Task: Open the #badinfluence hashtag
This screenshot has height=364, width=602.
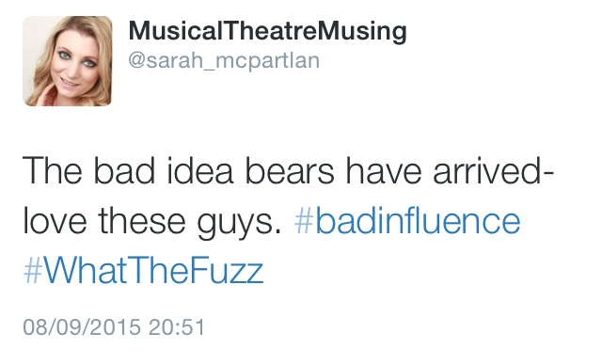Action: pos(407,221)
